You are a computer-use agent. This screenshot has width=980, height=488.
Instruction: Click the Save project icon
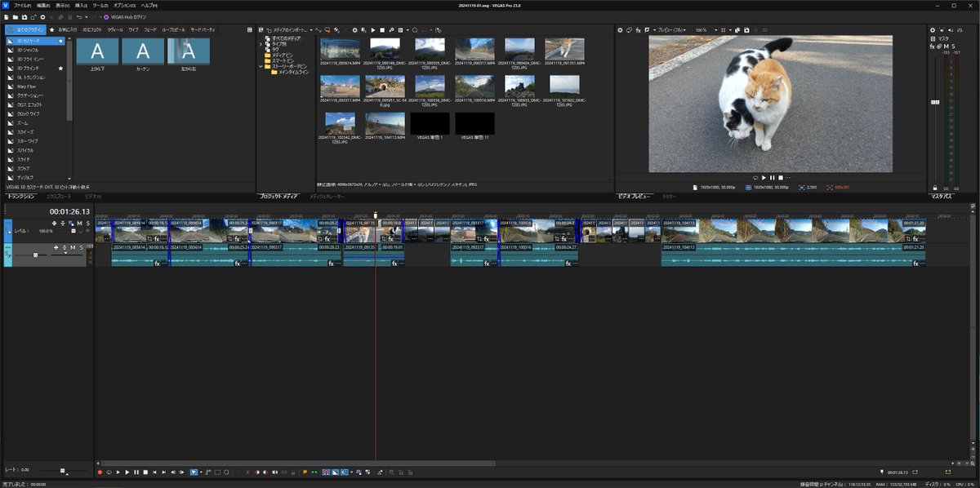point(24,17)
